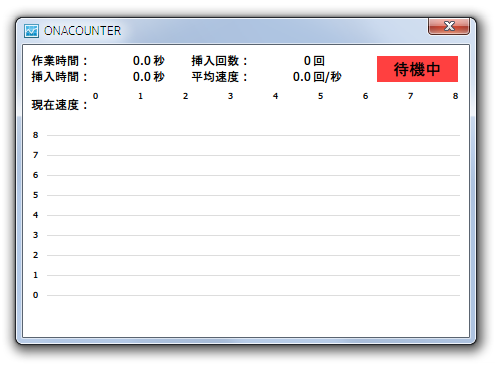Click tick mark 4 on the speed scale
This screenshot has height=366, width=497.
pyautogui.click(x=275, y=96)
